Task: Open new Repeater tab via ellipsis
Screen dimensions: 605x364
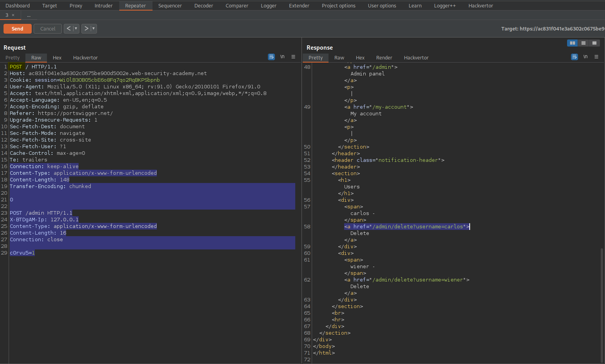Action: (x=29, y=15)
